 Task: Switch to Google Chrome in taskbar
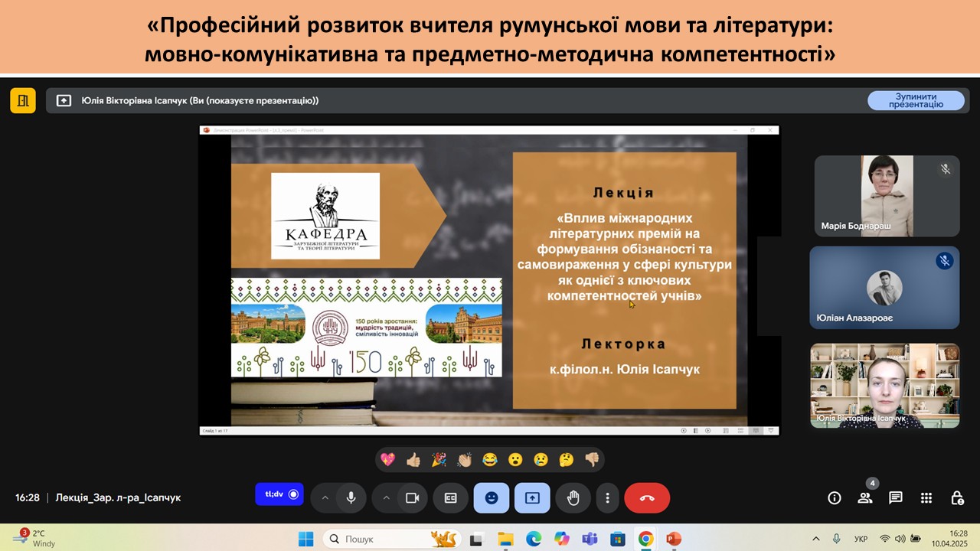(645, 539)
